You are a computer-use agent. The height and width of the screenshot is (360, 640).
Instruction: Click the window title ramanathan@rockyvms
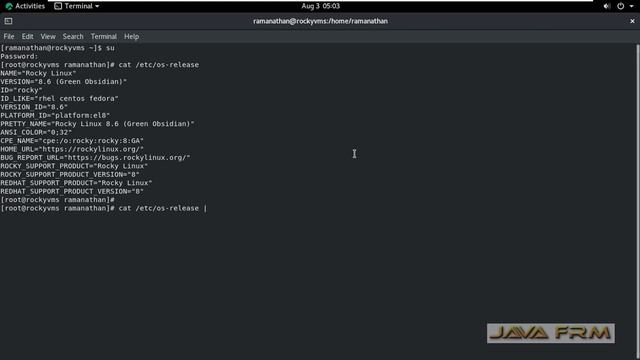coord(320,21)
